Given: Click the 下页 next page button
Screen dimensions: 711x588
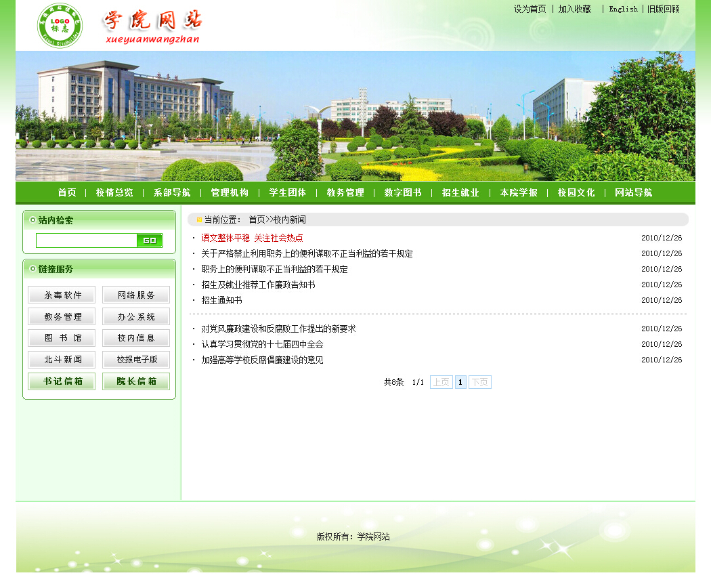Looking at the screenshot, I should click(x=479, y=382).
